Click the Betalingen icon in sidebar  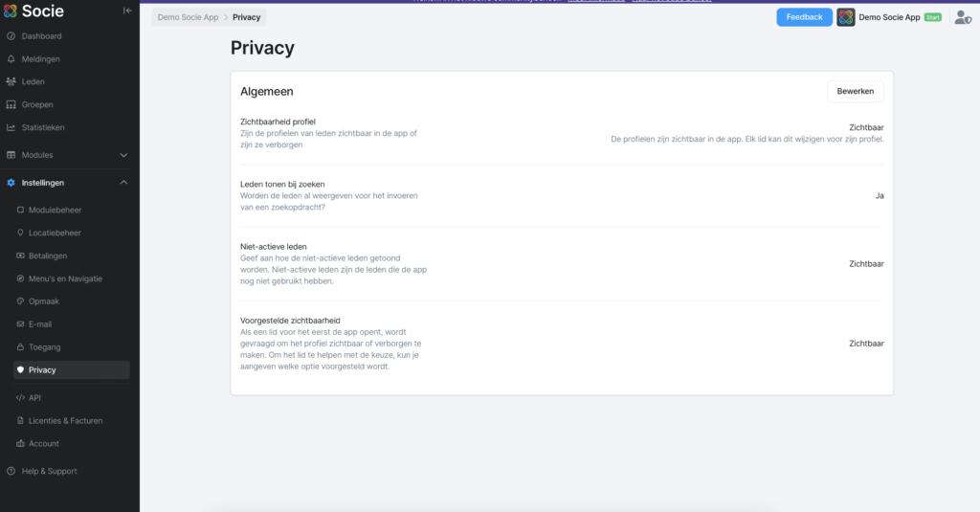point(20,256)
